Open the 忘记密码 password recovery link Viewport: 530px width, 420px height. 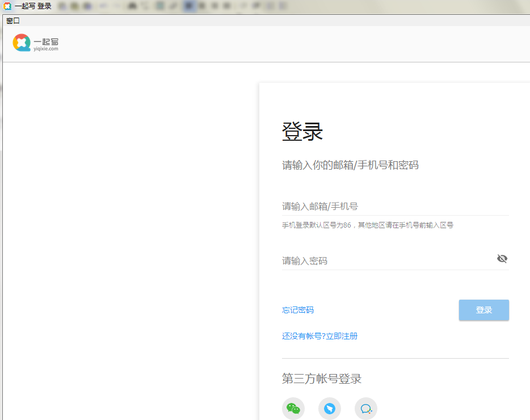297,310
